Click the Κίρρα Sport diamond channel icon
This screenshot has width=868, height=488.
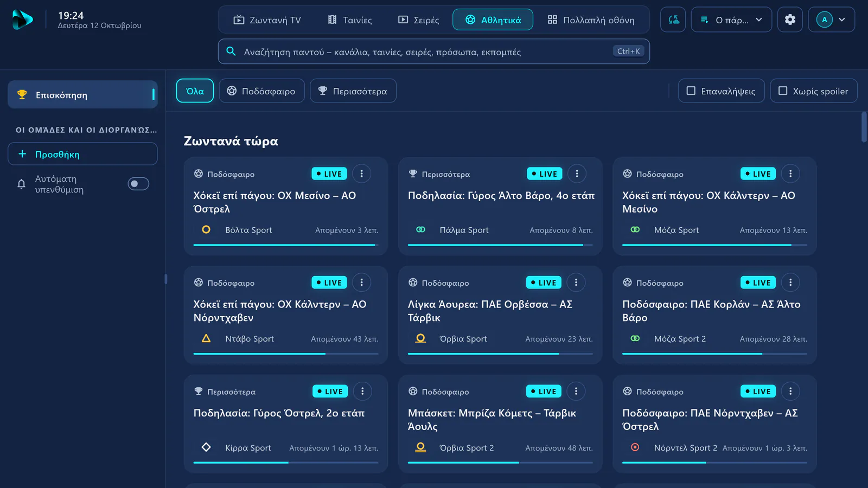pos(206,447)
